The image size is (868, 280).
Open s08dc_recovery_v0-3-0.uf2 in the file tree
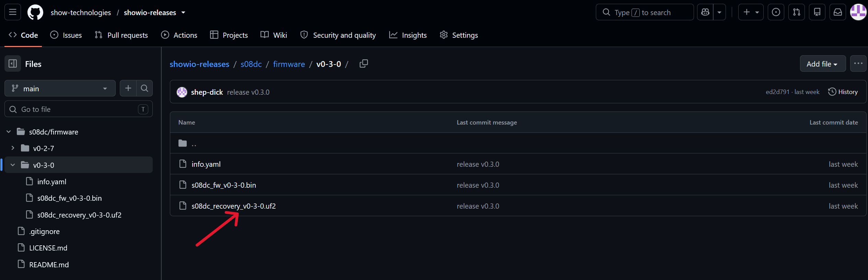79,215
